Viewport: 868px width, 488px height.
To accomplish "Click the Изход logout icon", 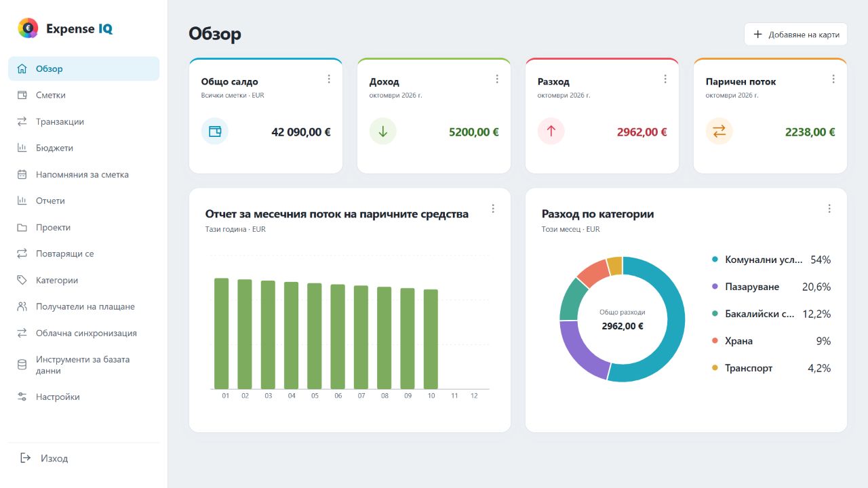I will (26, 458).
